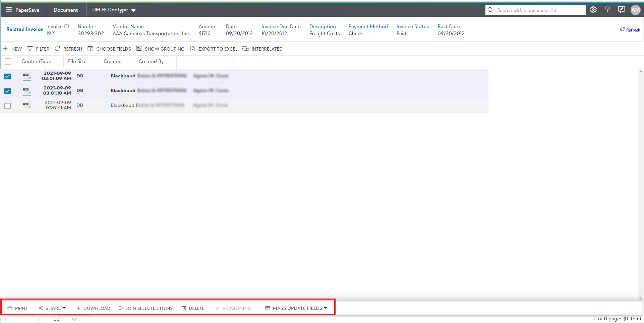This screenshot has width=644, height=323.
Task: Open the Document tab
Action: coord(66,10)
